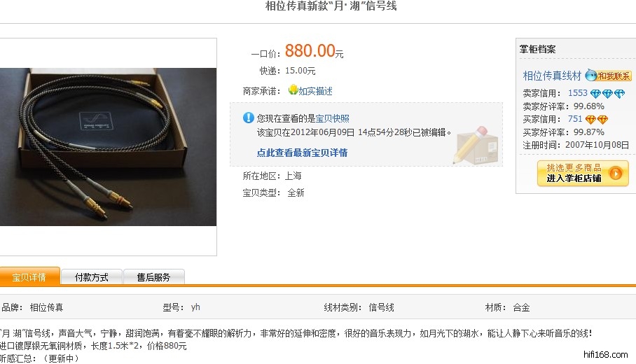Viewport: 636px width, 364px height.
Task: Click the Wangwang 和我联系 contact icon
Action: (x=609, y=76)
